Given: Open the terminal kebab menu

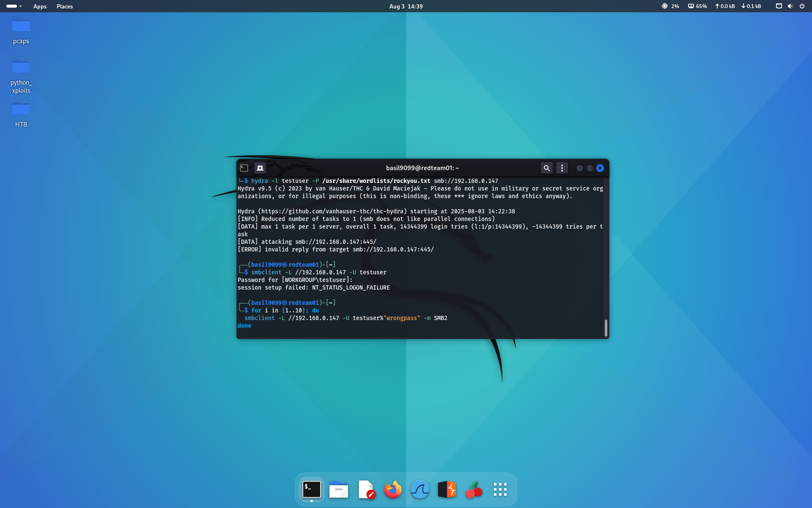Looking at the screenshot, I should click(x=562, y=168).
